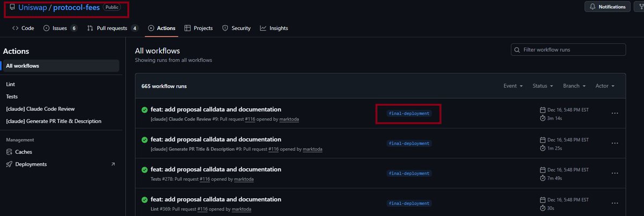
Task: Click the stopwatch icon beside 3m 14s
Action: click(543, 118)
